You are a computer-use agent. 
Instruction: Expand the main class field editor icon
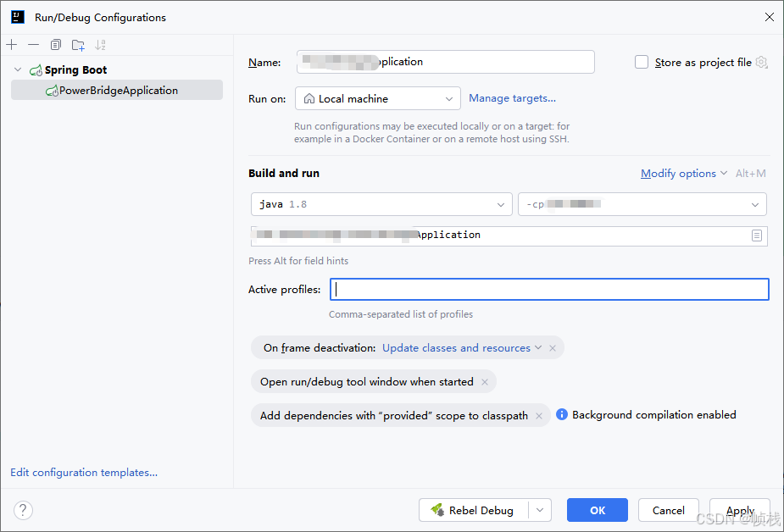pyautogui.click(x=757, y=236)
